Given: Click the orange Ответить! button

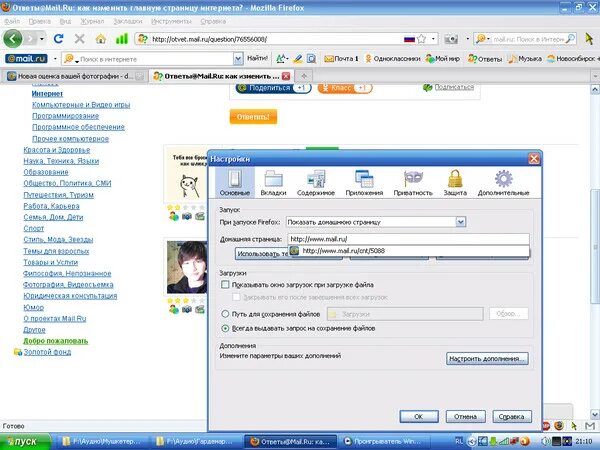Looking at the screenshot, I should pyautogui.click(x=253, y=117).
